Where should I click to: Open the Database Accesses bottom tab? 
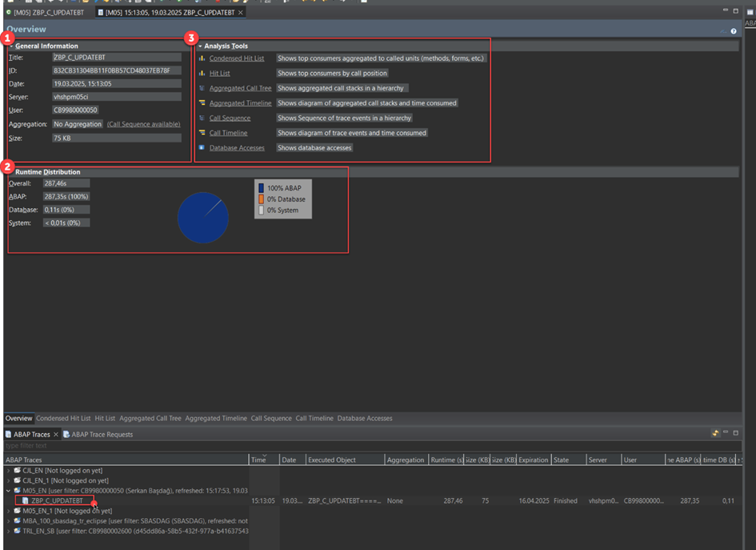click(x=364, y=419)
